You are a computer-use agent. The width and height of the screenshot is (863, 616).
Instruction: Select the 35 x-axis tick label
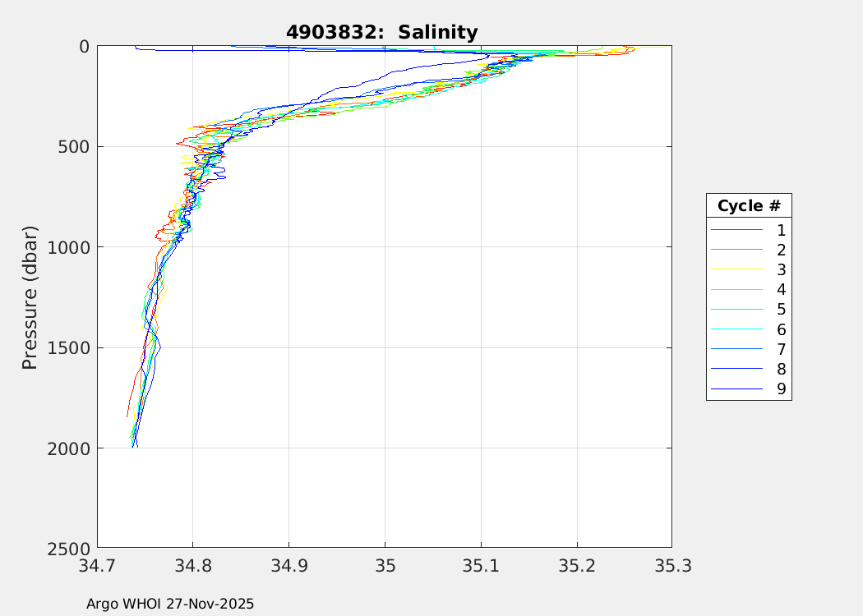click(385, 565)
